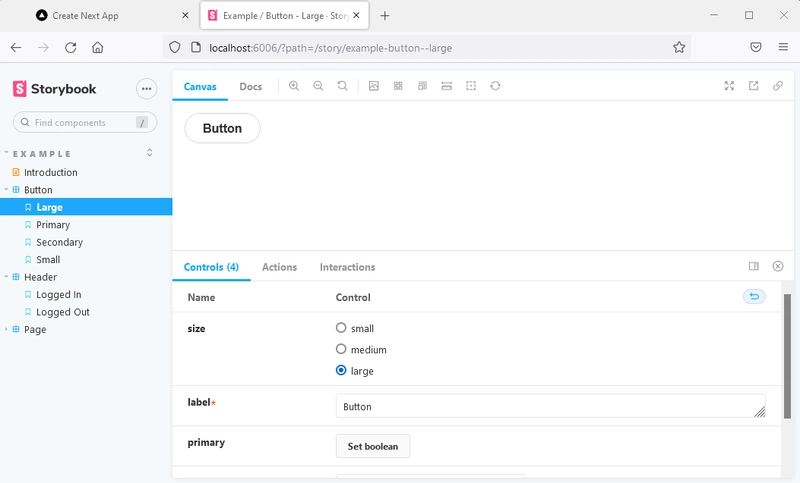Click the rendered Button in canvas

pos(222,128)
